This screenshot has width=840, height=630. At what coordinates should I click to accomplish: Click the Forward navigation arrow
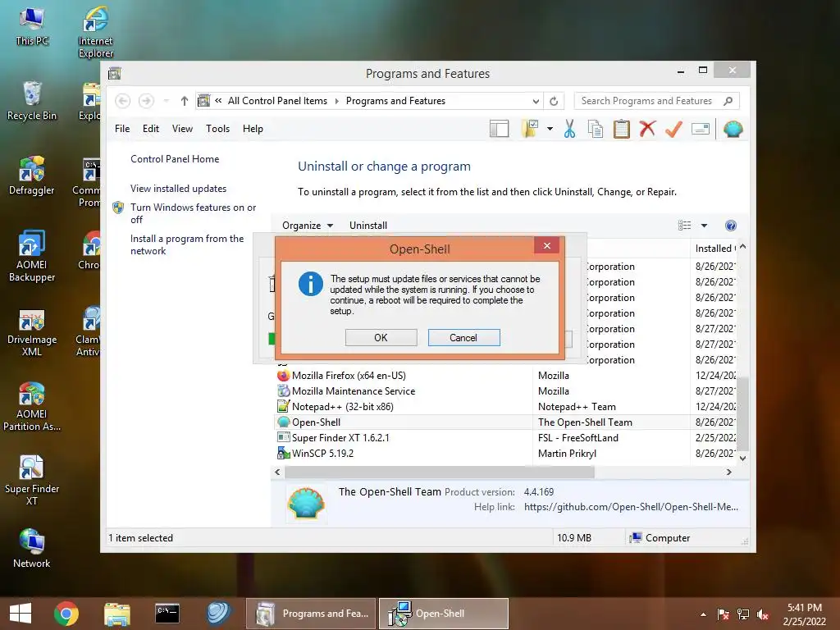tap(146, 101)
